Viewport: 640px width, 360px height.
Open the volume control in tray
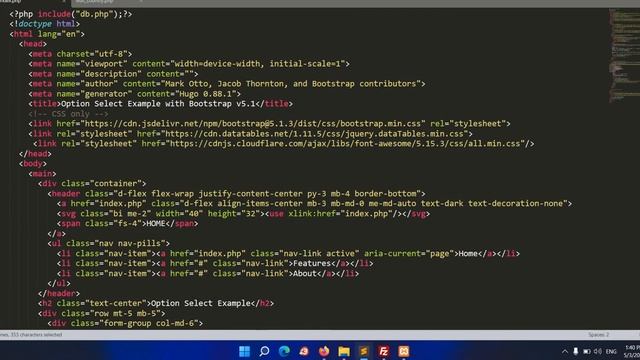(x=598, y=351)
